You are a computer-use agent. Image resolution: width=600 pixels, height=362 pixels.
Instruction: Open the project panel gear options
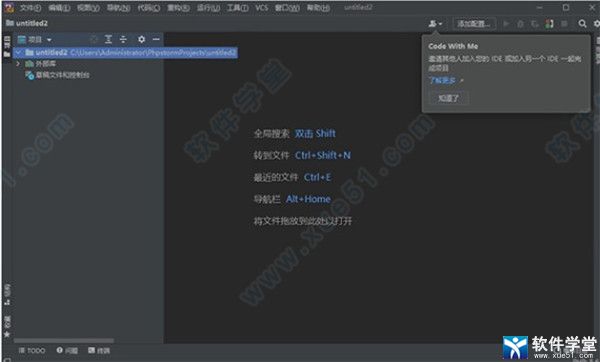(142, 39)
